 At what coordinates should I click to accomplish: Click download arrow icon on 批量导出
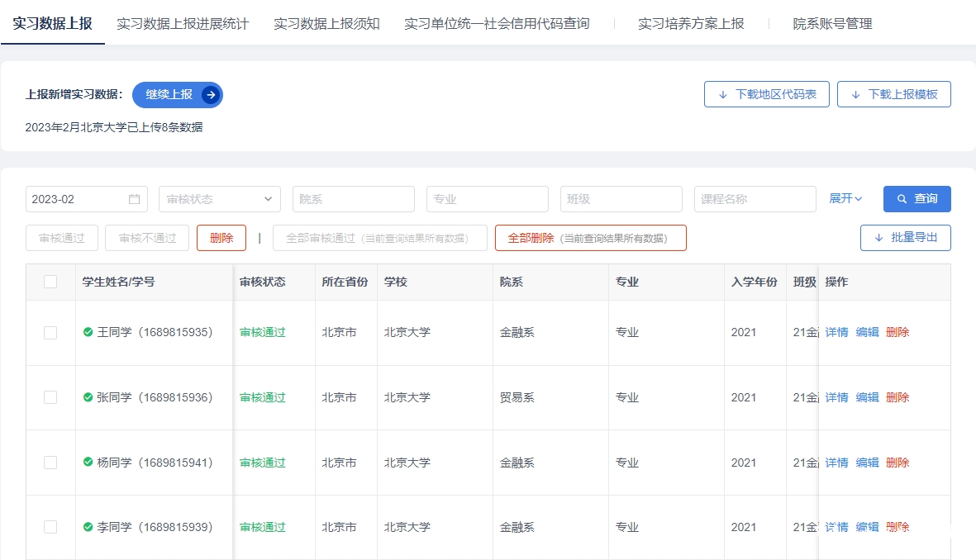[x=878, y=238]
